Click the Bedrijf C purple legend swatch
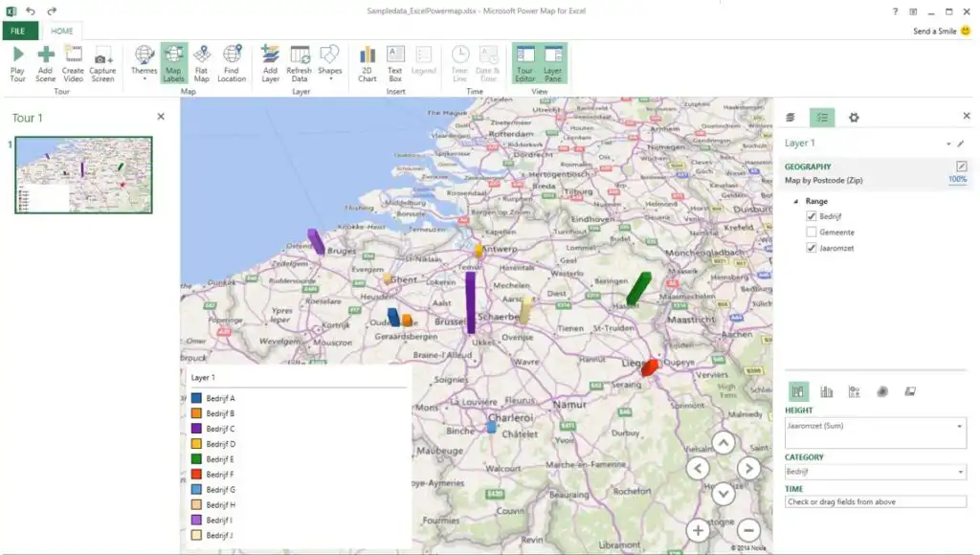Screen dimensions: 980x555 coord(196,429)
